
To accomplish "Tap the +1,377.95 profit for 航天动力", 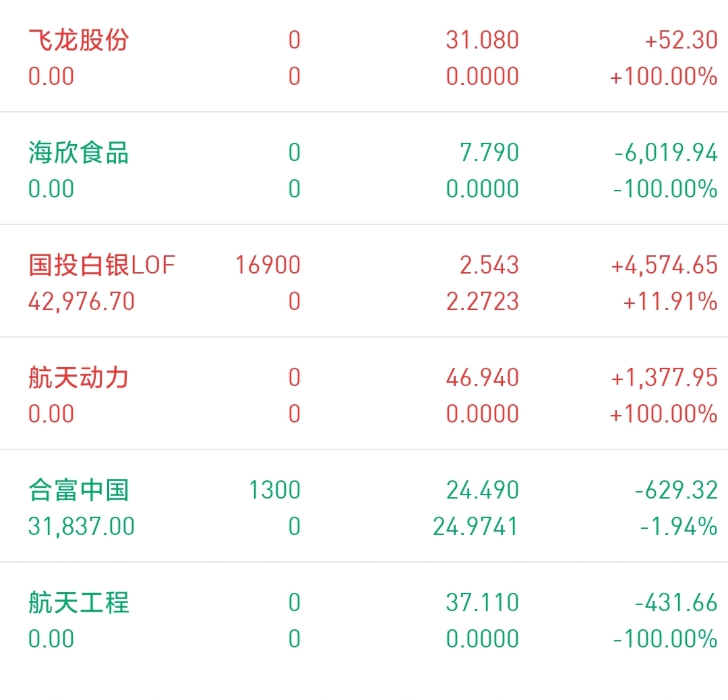I will coord(665,377).
